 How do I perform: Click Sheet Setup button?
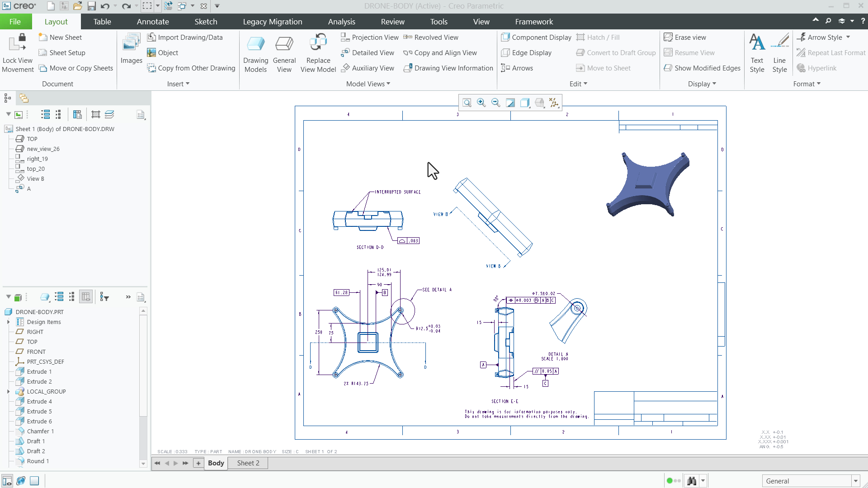(x=62, y=53)
